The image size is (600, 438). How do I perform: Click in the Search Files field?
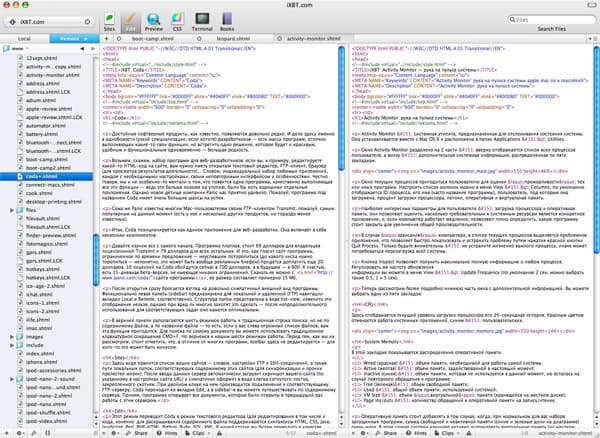tap(550, 19)
